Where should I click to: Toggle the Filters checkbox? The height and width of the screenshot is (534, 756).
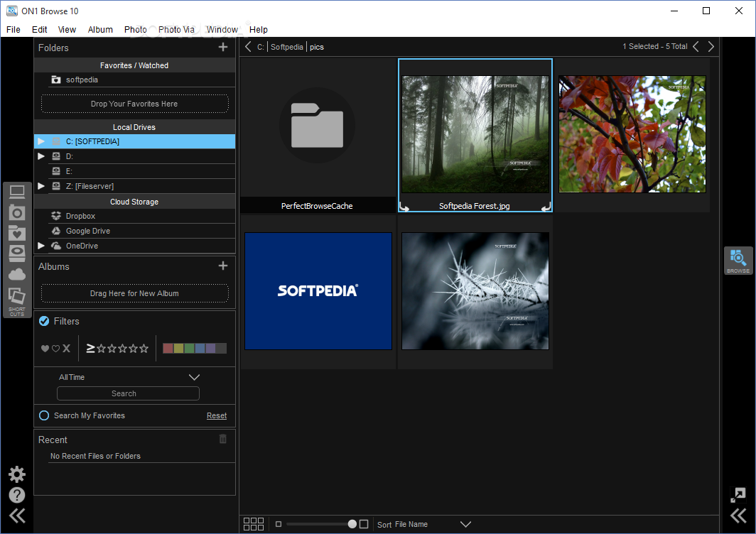point(44,321)
